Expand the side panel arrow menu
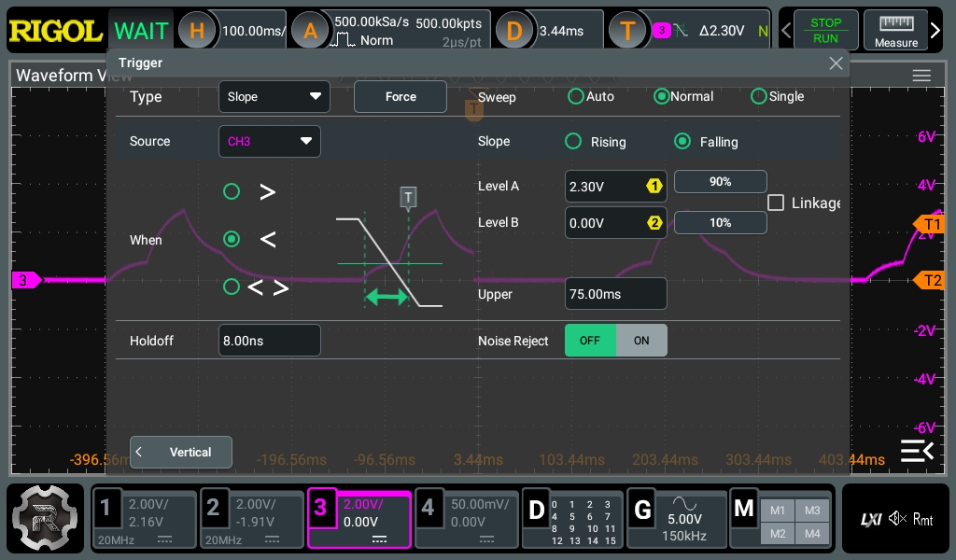Viewport: 956px width, 560px height. coord(917,452)
